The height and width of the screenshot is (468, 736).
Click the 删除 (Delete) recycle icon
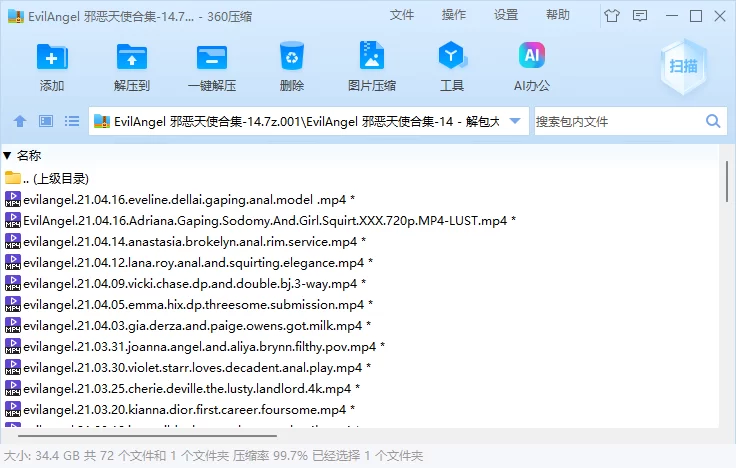point(291,57)
